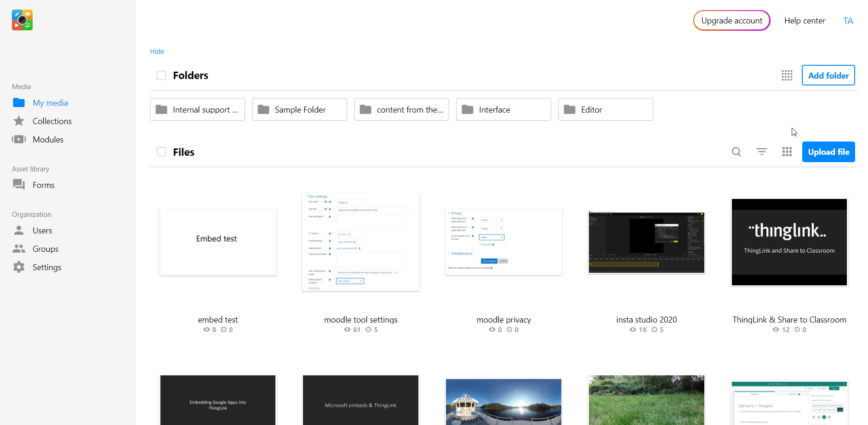The height and width of the screenshot is (425, 868).
Task: Open Embedding Google Apps into ThingLink thumbnail
Action: pos(218,400)
